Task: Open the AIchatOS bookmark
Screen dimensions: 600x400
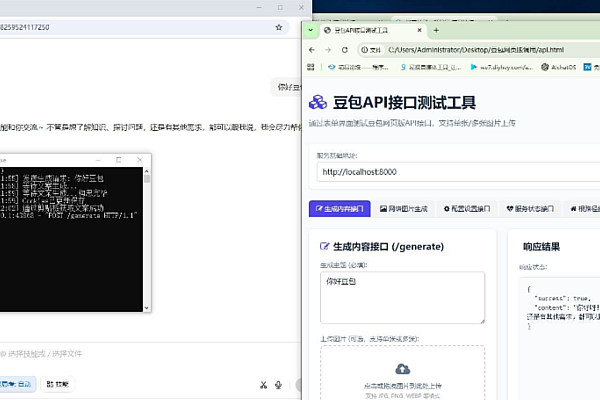Action: [x=559, y=67]
